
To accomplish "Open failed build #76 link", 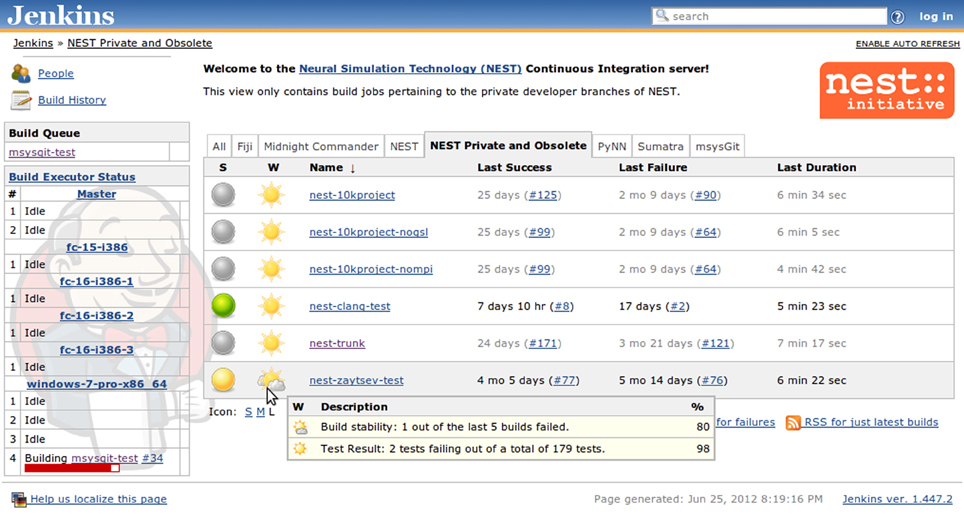I will click(713, 380).
